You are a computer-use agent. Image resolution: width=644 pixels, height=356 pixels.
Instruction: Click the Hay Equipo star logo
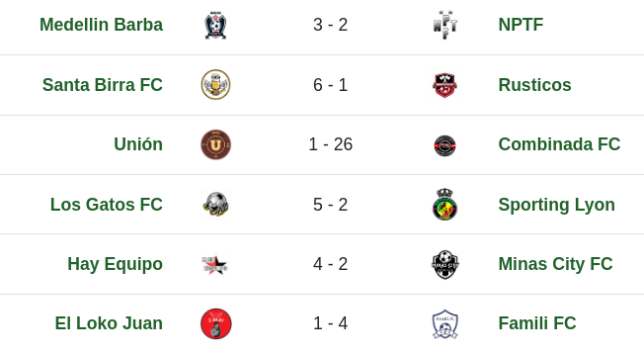(214, 264)
